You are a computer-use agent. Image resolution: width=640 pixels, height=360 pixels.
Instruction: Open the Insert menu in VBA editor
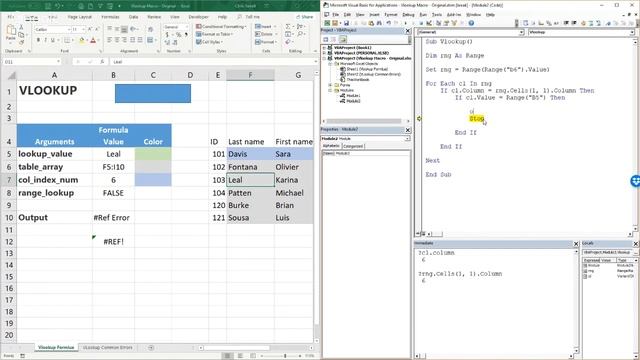pos(374,15)
